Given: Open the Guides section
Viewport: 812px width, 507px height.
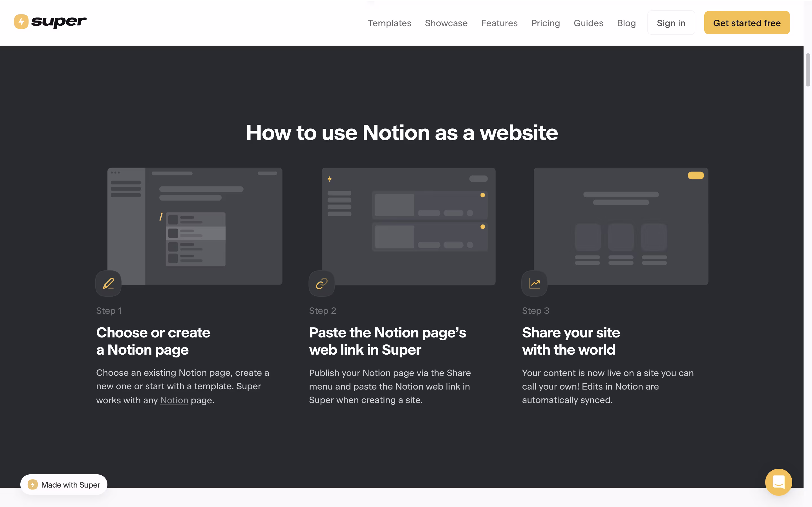Looking at the screenshot, I should click(x=588, y=23).
